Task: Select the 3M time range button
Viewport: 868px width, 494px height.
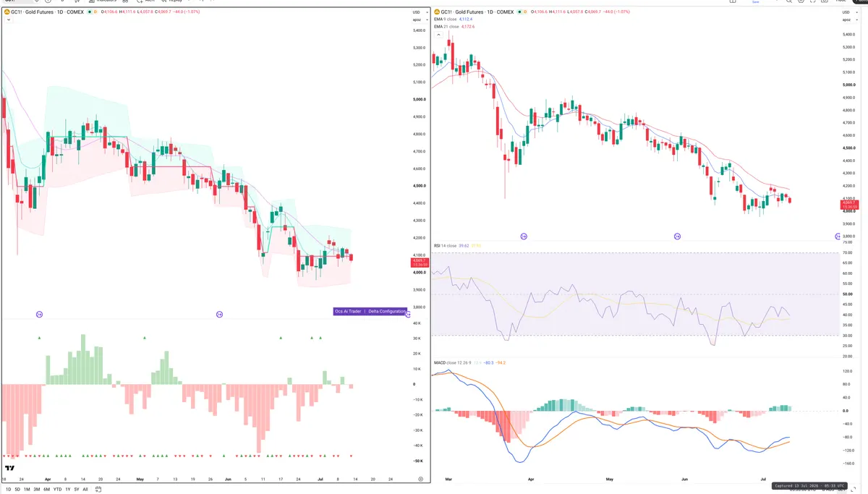Action: point(36,490)
